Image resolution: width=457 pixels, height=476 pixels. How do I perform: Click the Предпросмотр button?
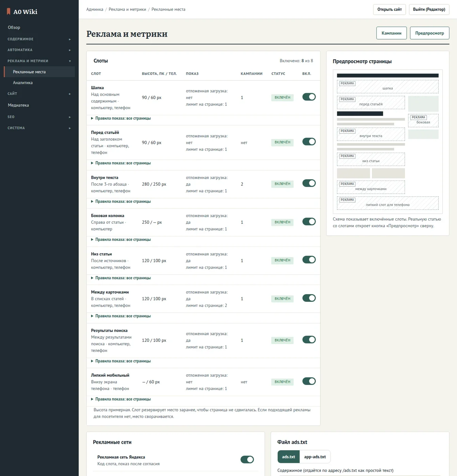429,33
